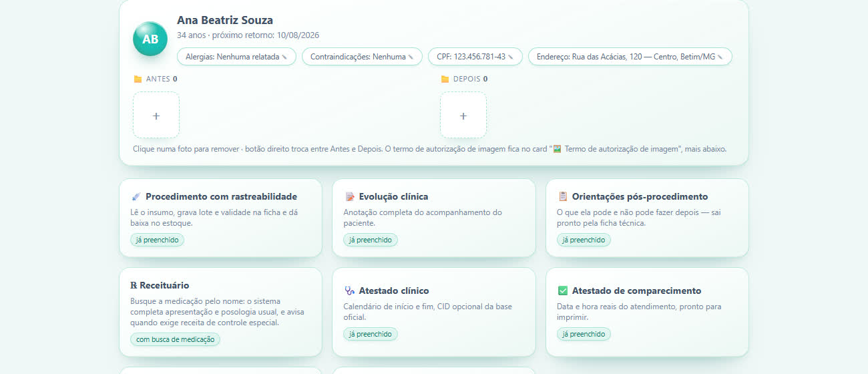This screenshot has width=868, height=374.
Task: Click the CPF: 123.456.781-43 chip
Action: (x=475, y=57)
